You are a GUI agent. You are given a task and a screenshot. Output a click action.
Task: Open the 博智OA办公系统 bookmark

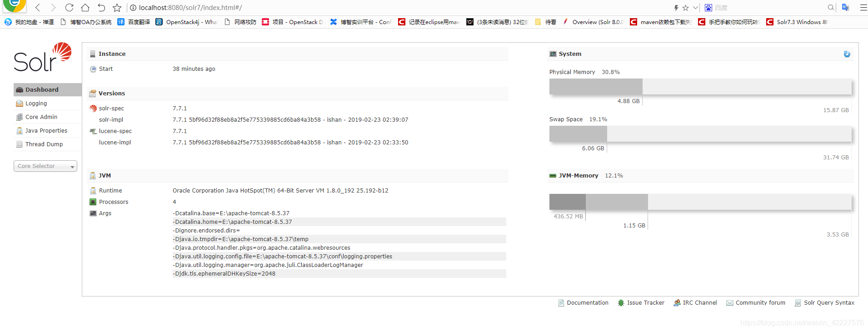click(86, 22)
